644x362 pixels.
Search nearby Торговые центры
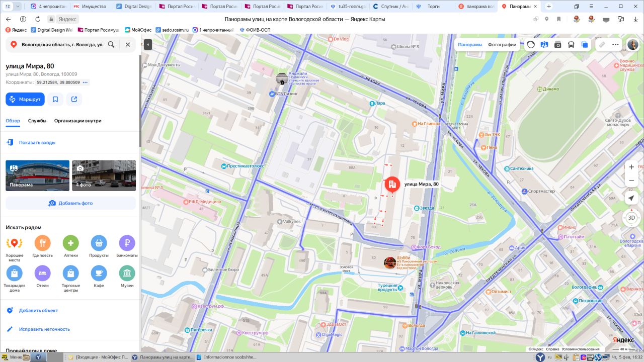[70, 279]
